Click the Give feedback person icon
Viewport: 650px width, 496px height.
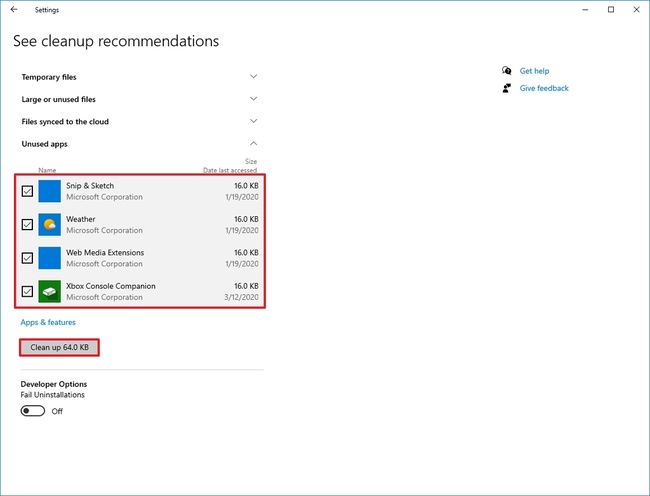(507, 88)
